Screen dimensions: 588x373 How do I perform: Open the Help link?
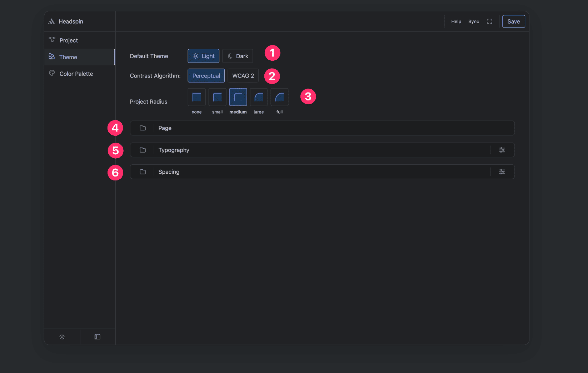(456, 21)
